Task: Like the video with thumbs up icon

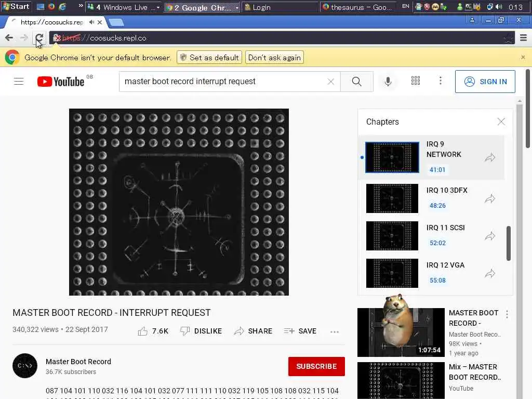Action: click(x=143, y=331)
